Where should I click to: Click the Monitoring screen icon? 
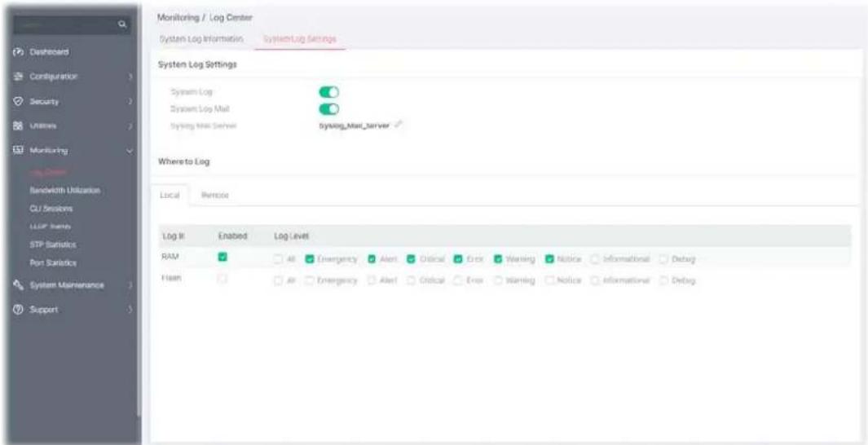pyautogui.click(x=16, y=150)
